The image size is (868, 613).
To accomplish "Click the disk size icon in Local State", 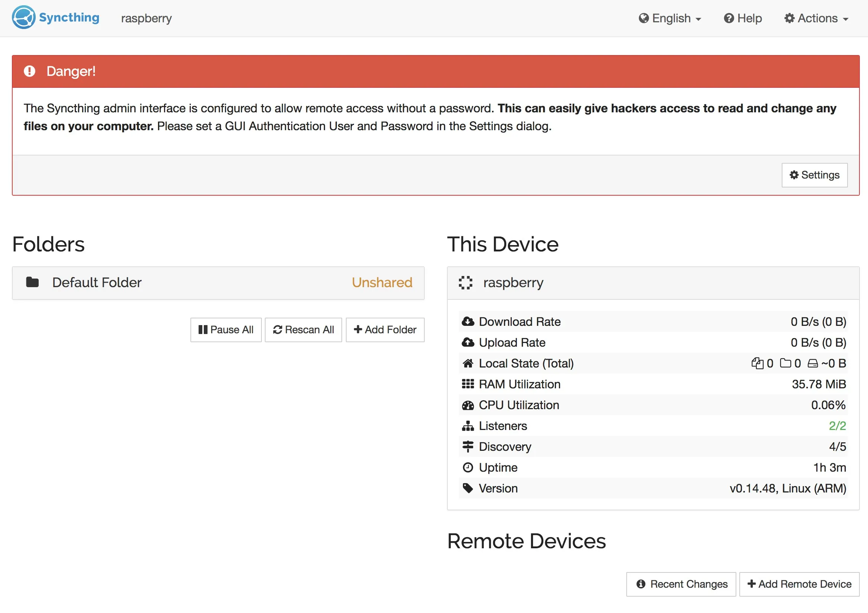I will pyautogui.click(x=813, y=364).
